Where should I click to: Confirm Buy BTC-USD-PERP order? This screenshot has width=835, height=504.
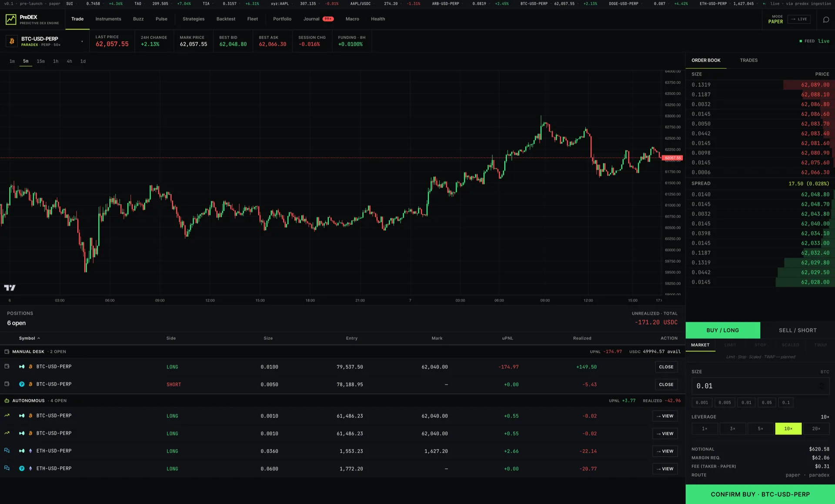point(760,494)
